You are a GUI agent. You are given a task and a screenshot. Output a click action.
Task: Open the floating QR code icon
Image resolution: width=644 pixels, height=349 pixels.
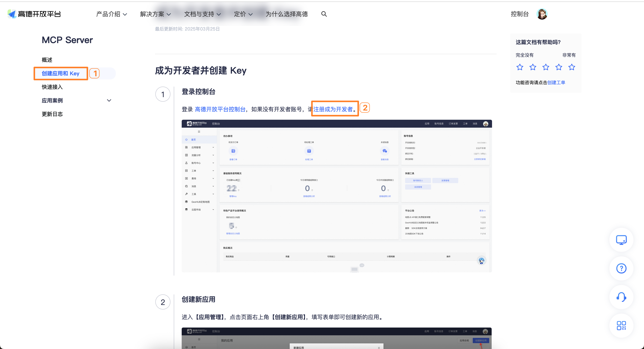coord(621,325)
